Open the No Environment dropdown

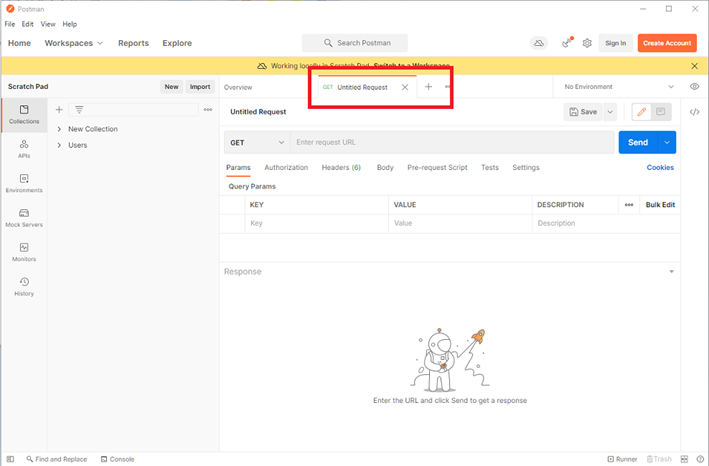(x=619, y=87)
